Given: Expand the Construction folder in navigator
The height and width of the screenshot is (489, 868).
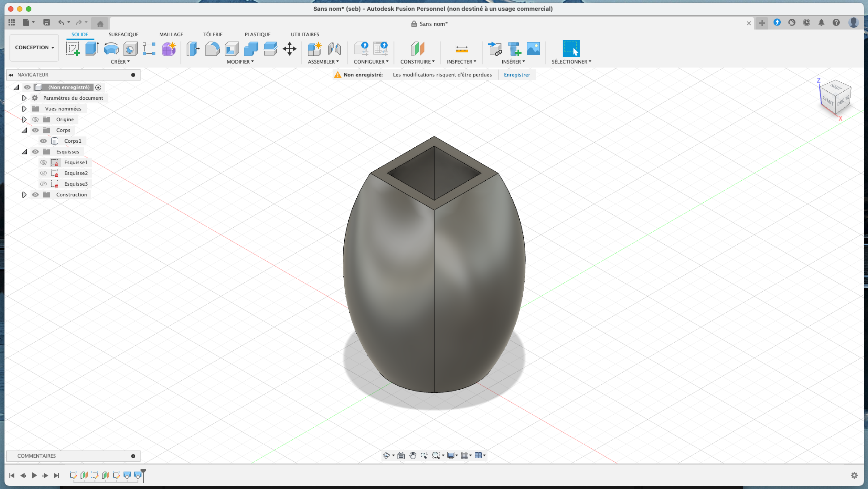Looking at the screenshot, I should coord(24,195).
